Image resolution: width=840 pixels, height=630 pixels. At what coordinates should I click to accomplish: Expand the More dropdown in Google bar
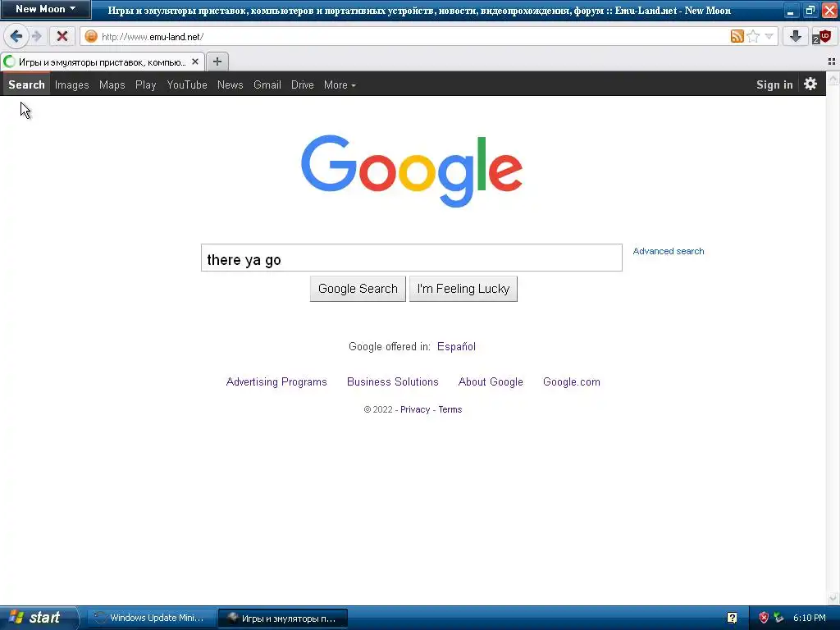(x=340, y=84)
